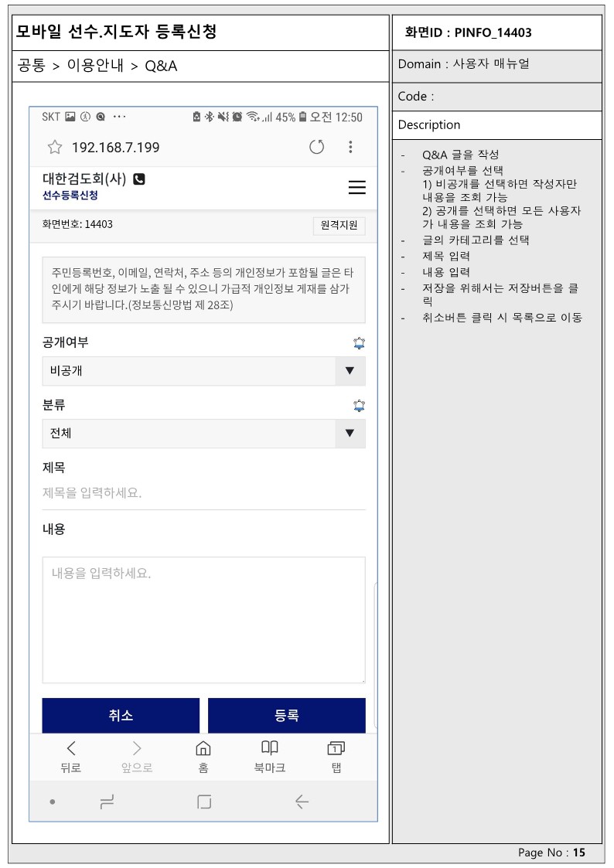The width and height of the screenshot is (614, 868).
Task: Open the tabs view via 탭 icon
Action: tap(336, 756)
